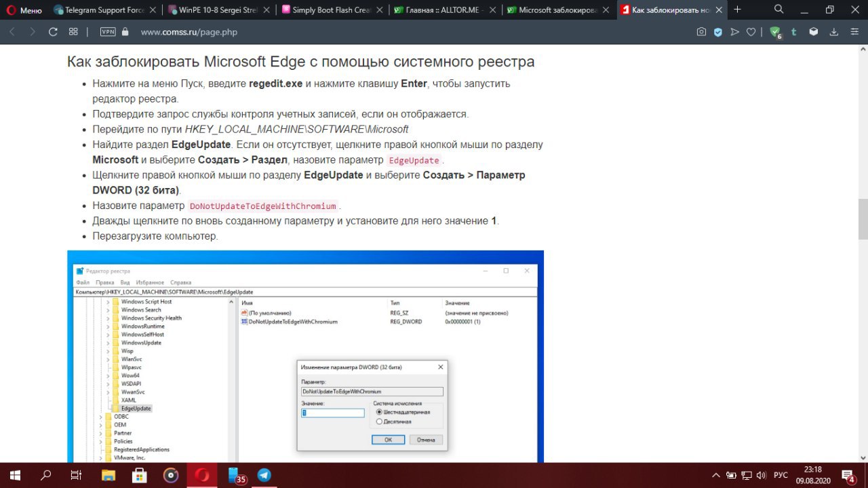Open Microsoft Store from the taskbar
The width and height of the screenshot is (868, 488).
point(140,475)
